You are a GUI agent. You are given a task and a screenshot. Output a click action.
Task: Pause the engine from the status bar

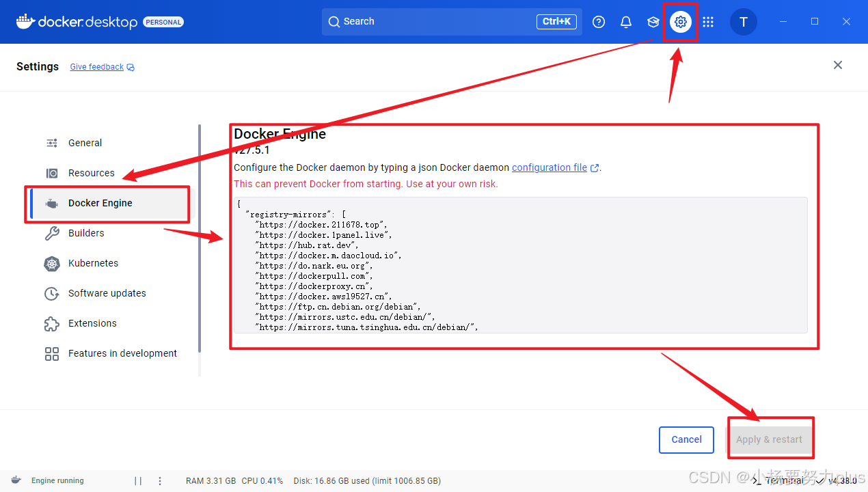click(x=138, y=480)
